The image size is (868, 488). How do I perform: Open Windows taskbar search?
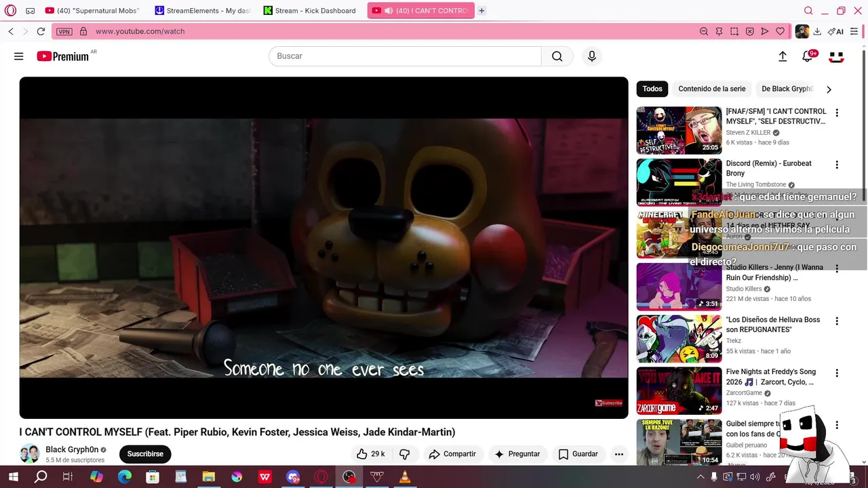pos(41,477)
